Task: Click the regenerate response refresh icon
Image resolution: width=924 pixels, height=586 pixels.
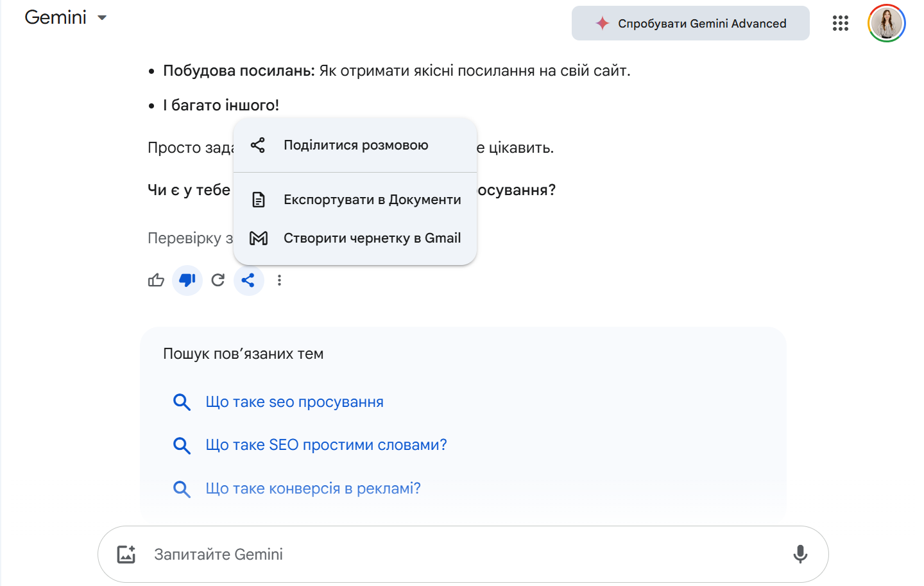Action: [218, 280]
